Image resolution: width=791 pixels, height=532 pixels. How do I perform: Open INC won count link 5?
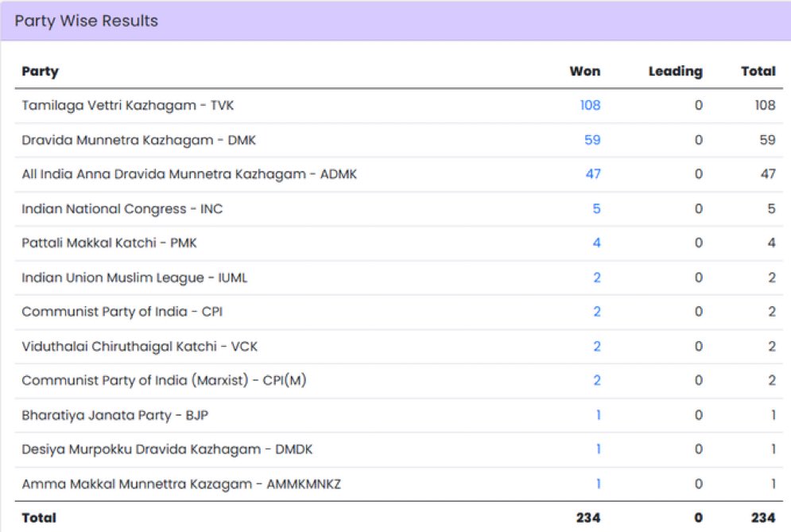596,208
